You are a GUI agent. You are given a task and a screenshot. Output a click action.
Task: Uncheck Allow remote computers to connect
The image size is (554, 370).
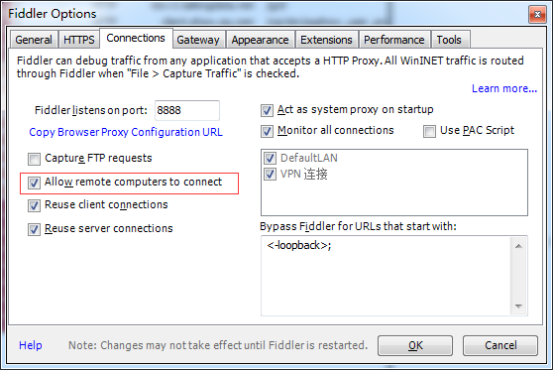tap(34, 183)
